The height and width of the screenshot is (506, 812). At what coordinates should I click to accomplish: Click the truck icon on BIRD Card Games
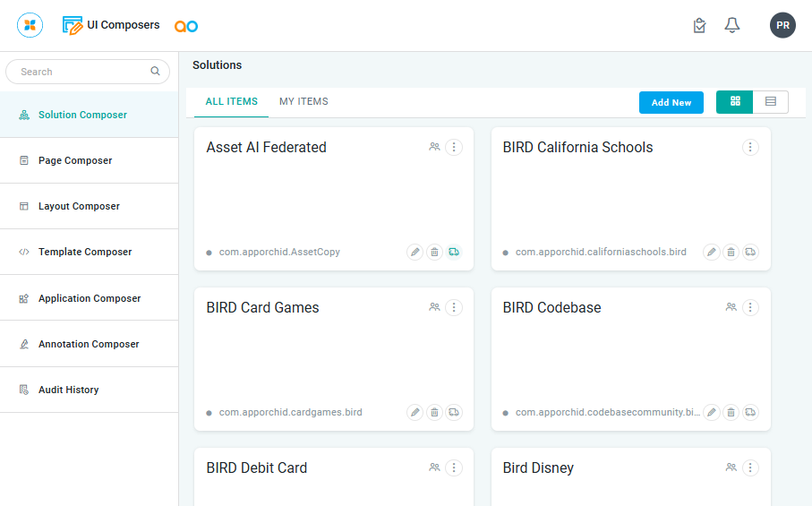tap(454, 413)
